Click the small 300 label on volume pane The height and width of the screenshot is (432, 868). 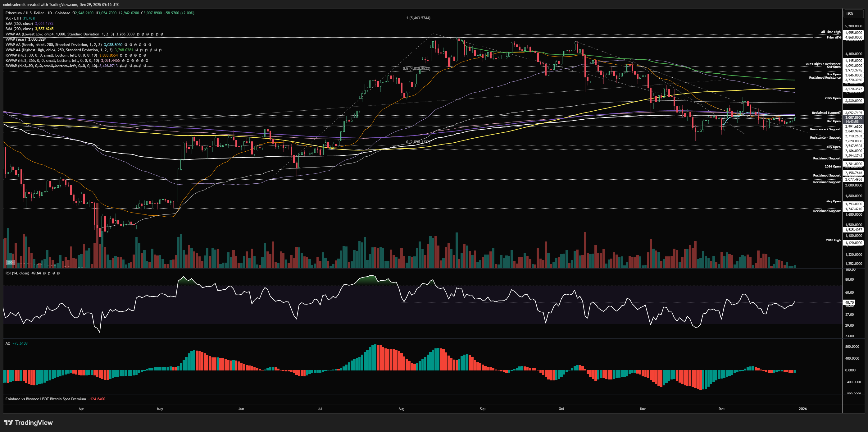click(x=10, y=262)
